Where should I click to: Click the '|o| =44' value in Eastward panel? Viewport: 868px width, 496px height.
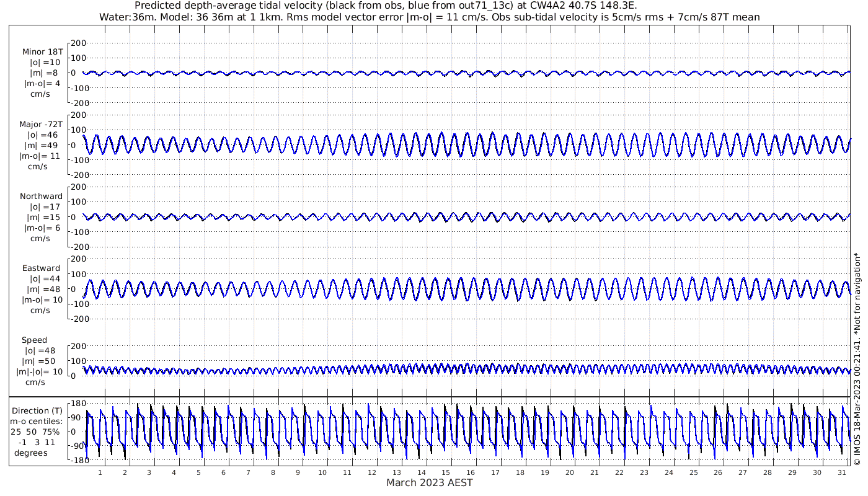click(x=45, y=279)
